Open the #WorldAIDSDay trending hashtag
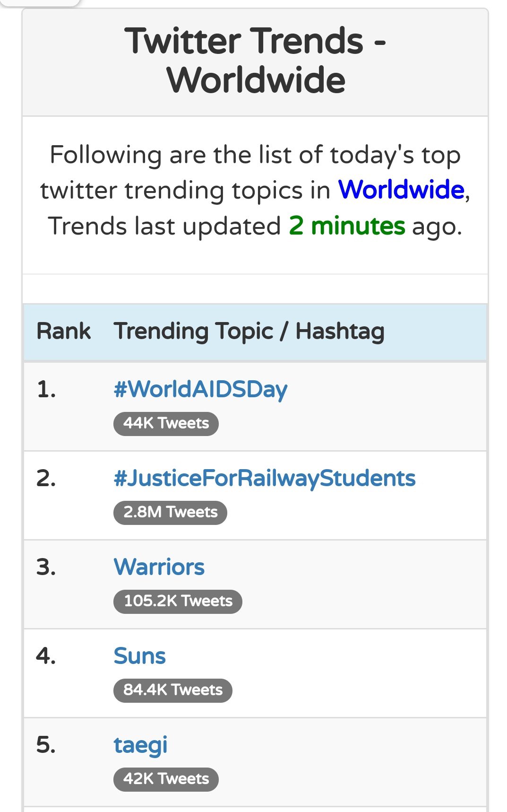The width and height of the screenshot is (507, 812). (x=200, y=390)
